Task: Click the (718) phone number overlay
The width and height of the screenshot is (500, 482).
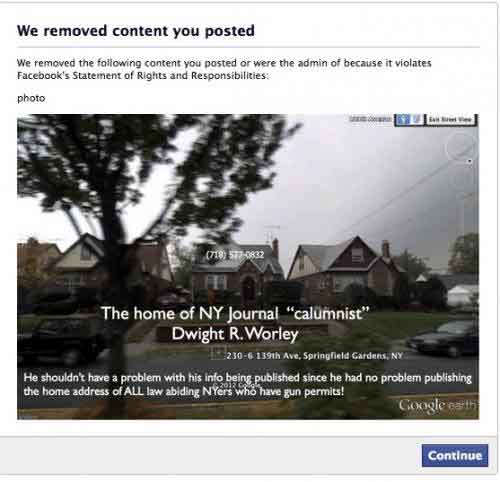Action: click(x=235, y=255)
